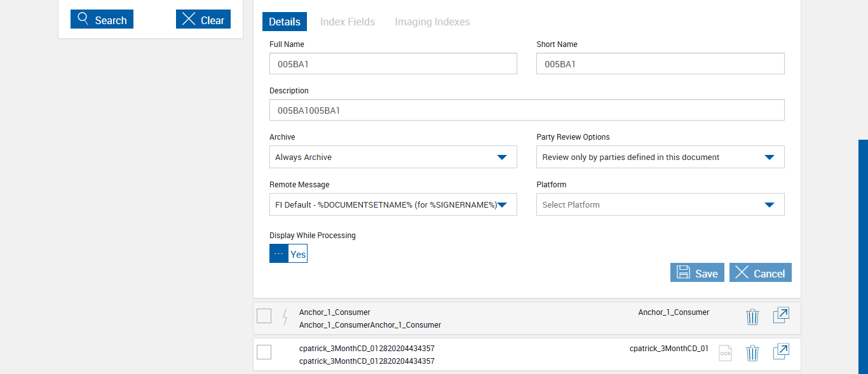Viewport: 868px width, 374px height.
Task: Delete the Anchor_1_Consumer row via trash icon
Action: 752,316
